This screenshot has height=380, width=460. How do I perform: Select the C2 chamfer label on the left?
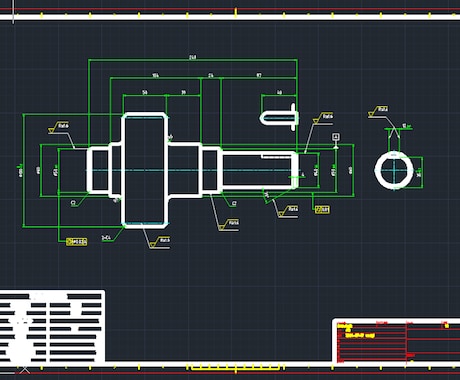(x=74, y=203)
